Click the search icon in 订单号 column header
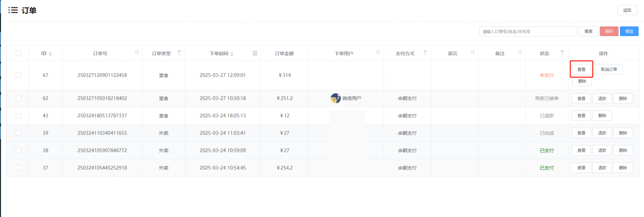The image size is (644, 217). (137, 53)
